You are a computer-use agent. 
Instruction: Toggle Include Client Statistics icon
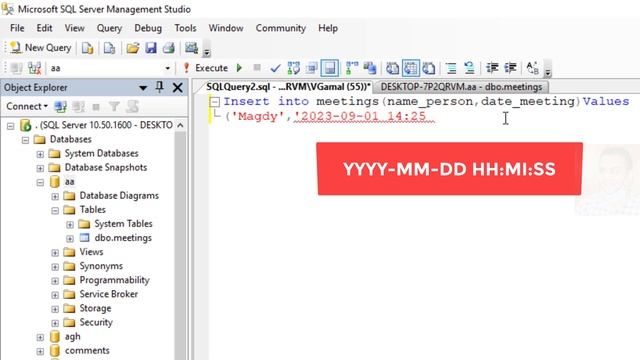(370, 68)
